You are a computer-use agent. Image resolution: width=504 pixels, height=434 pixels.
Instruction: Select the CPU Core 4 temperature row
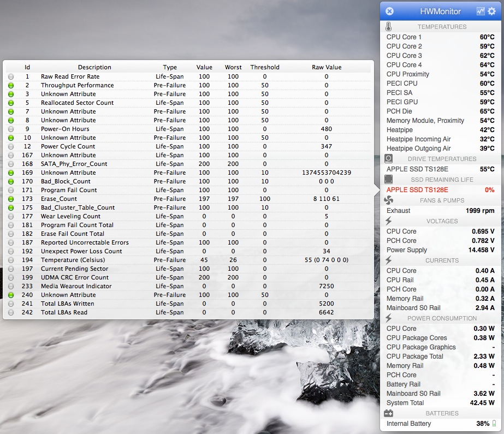[440, 65]
